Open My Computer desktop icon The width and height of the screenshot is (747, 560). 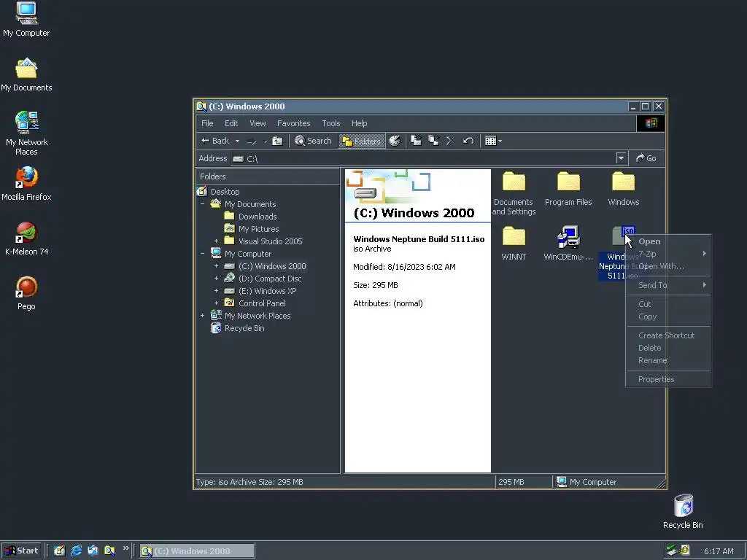click(x=26, y=20)
